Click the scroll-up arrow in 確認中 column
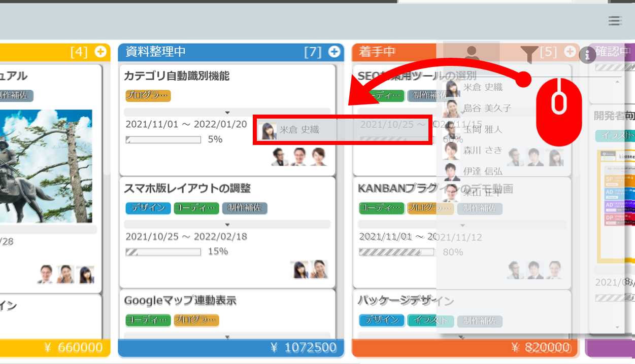 click(x=618, y=81)
